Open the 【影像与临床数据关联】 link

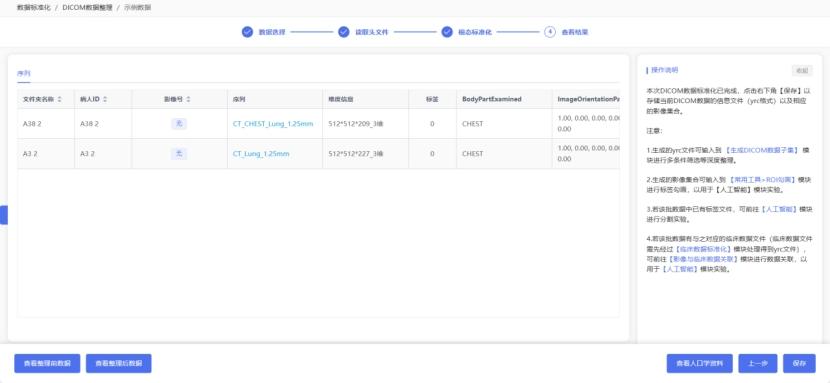click(x=703, y=259)
